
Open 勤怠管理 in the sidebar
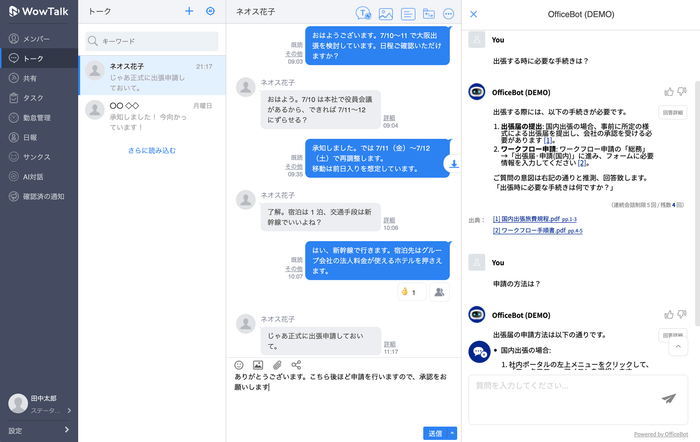[39, 117]
